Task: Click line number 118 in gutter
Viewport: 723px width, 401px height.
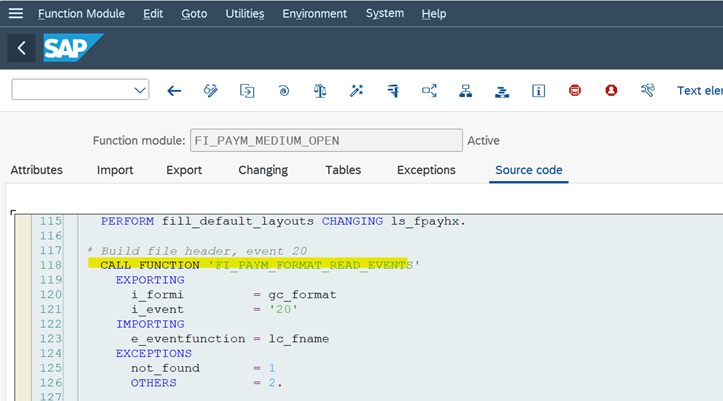Action: 51,265
